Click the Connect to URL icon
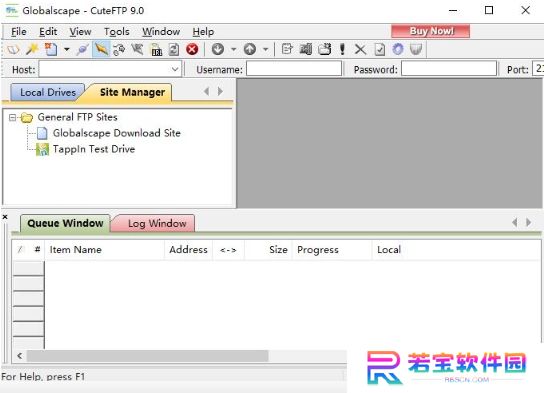This screenshot has height=393, width=547. [156, 50]
